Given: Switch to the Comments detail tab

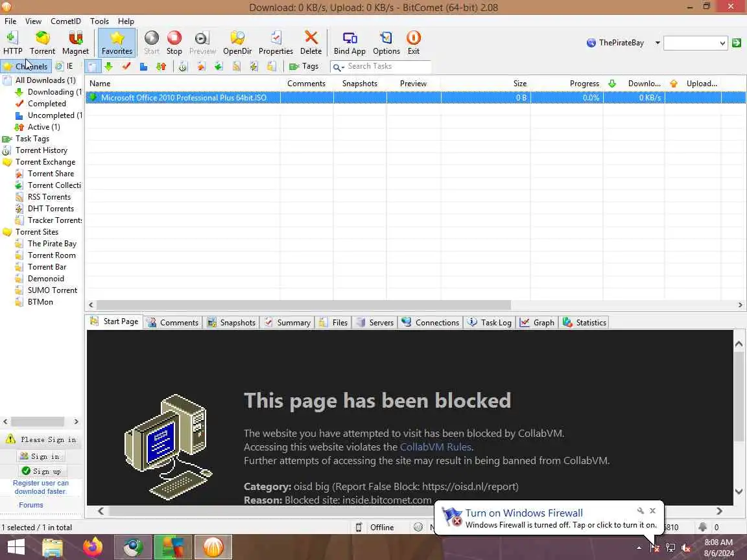Looking at the screenshot, I should 172,322.
